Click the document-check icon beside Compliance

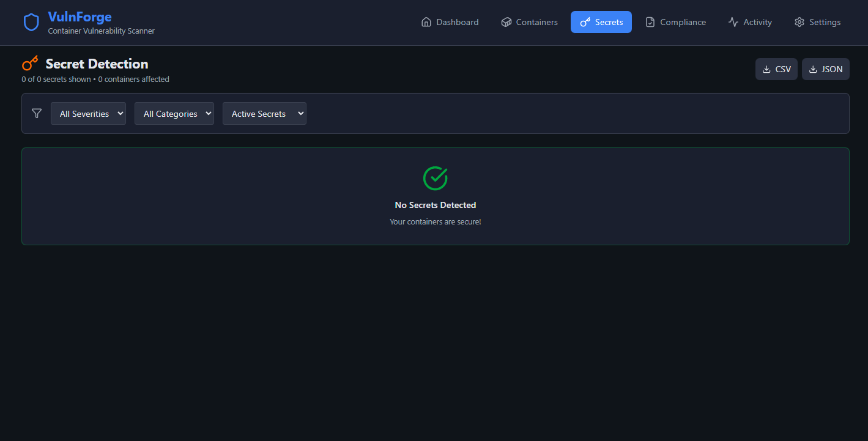[650, 22]
